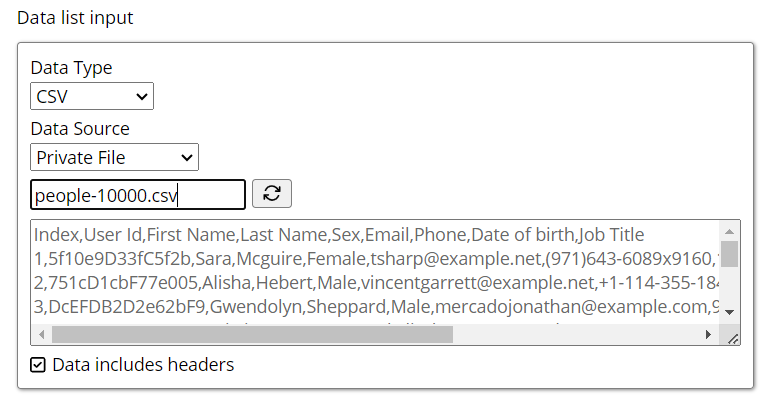Screen dimensions: 766x399
Task: Open the Data Type CSV dropdown
Action: 92,96
